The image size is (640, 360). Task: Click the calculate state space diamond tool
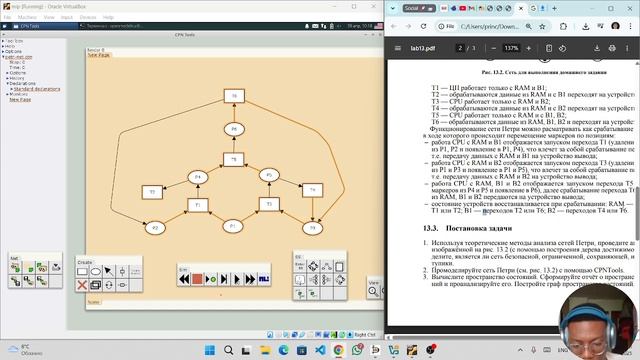click(313, 267)
